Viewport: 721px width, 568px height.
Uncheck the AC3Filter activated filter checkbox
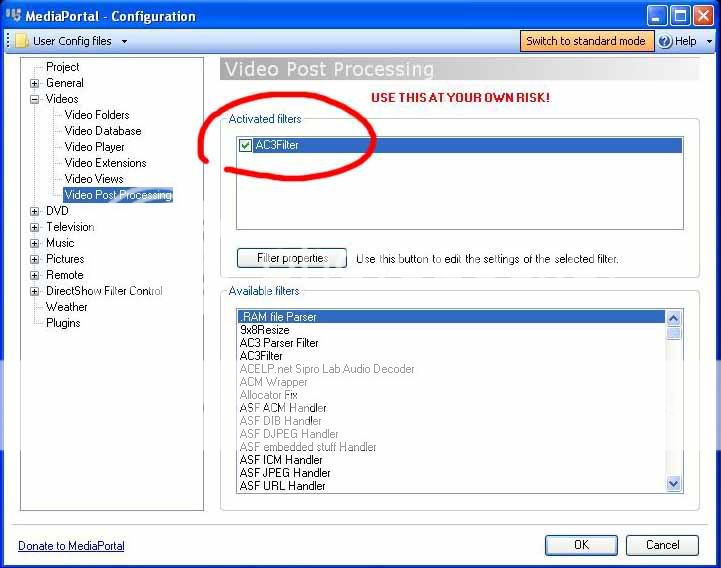(246, 145)
